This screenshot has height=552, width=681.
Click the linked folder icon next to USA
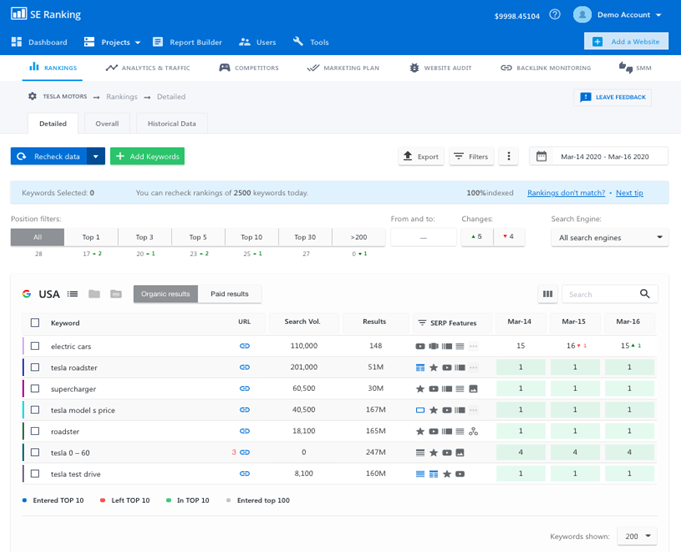click(x=116, y=294)
